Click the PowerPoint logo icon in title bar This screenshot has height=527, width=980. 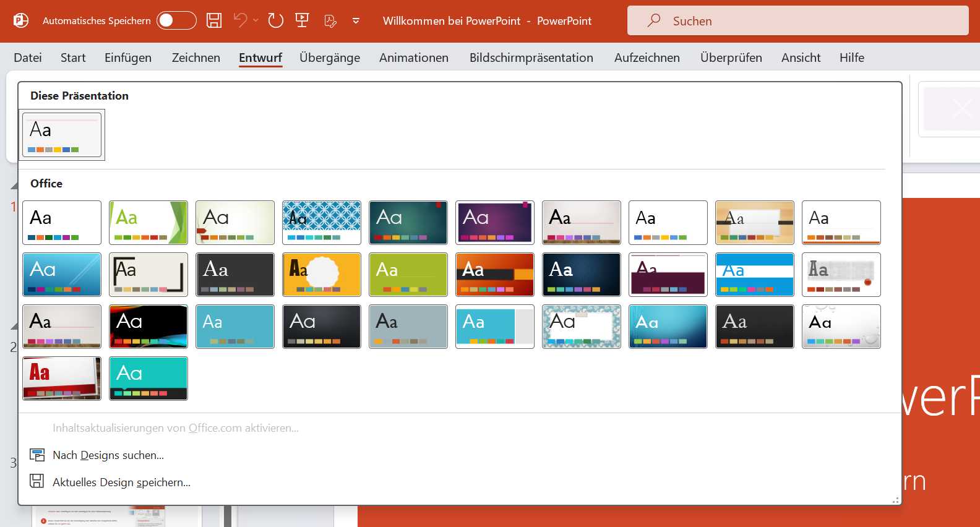[x=21, y=20]
